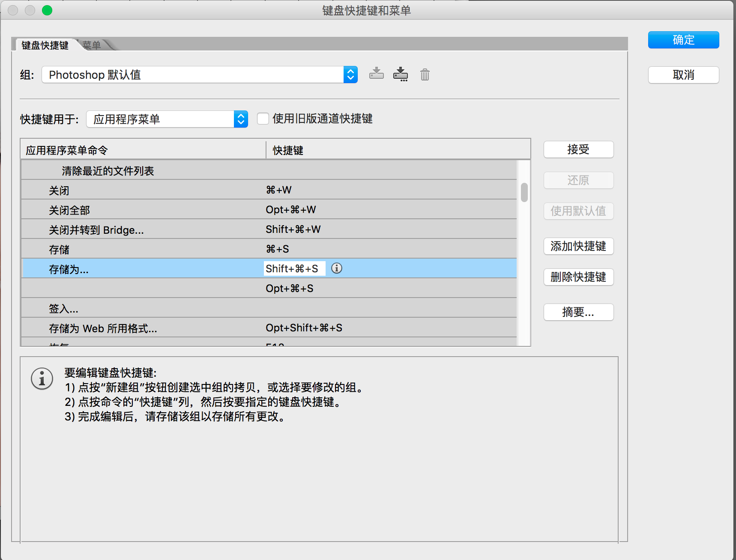Click the 应用程序菜单命令 column header
The image size is (736, 560).
point(143,150)
